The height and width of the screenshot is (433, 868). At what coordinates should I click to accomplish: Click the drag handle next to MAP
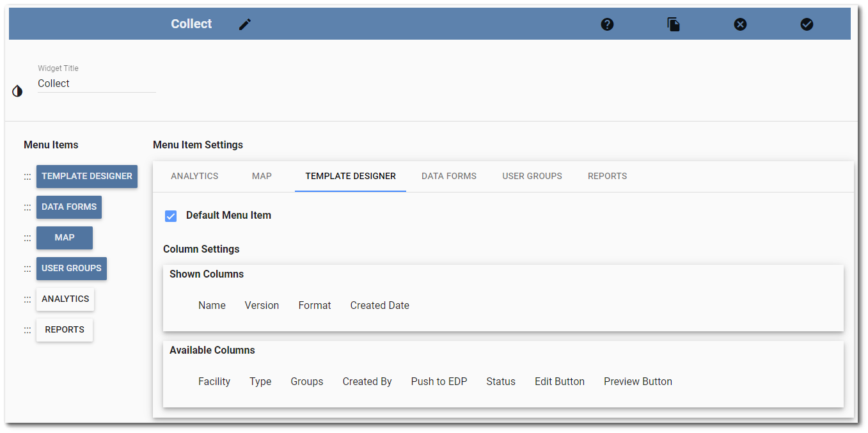(x=27, y=237)
